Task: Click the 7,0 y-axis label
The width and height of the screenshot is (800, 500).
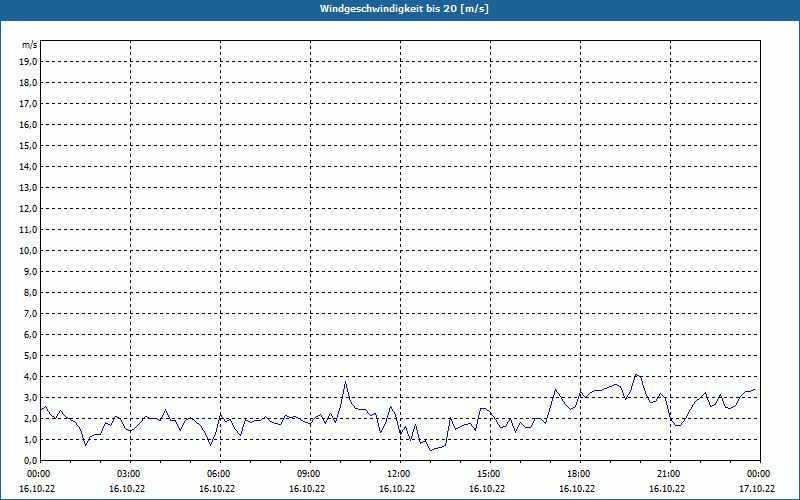Action: 31,314
